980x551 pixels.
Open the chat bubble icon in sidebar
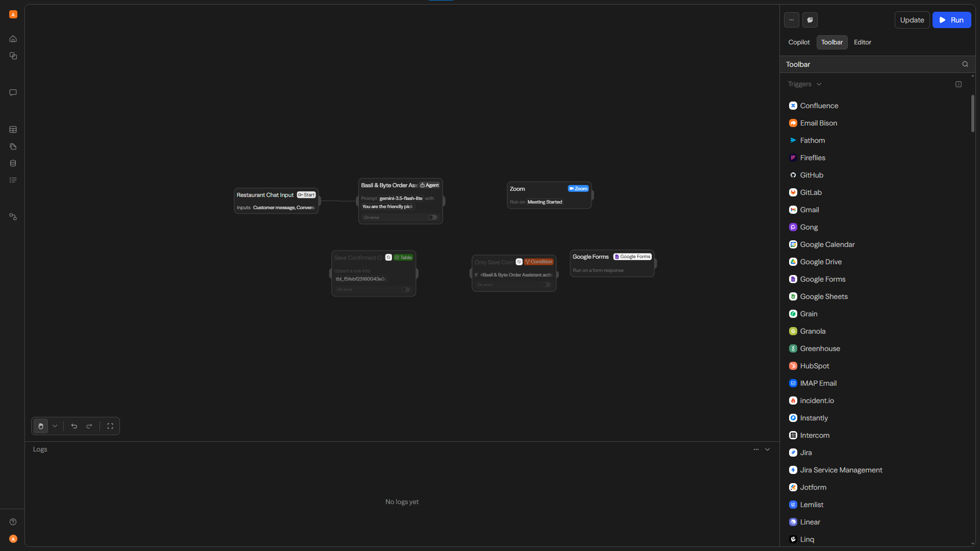click(13, 92)
